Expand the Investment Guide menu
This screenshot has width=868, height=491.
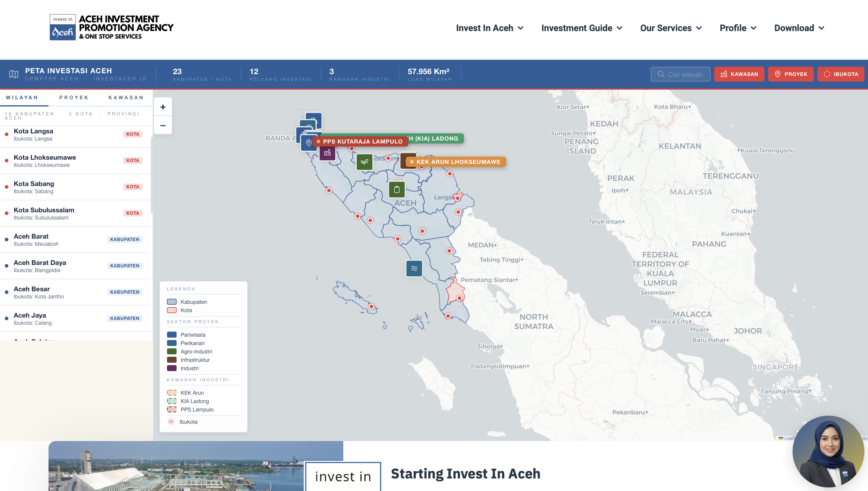point(582,28)
